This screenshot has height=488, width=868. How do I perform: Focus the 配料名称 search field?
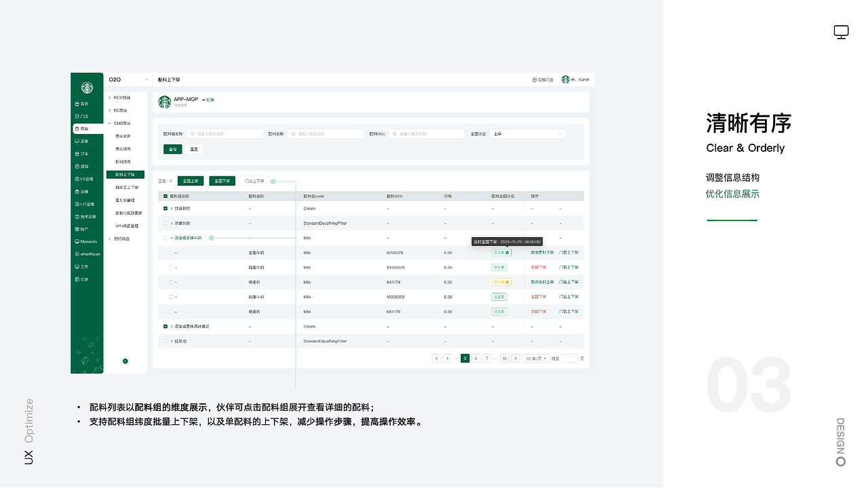[x=325, y=134]
